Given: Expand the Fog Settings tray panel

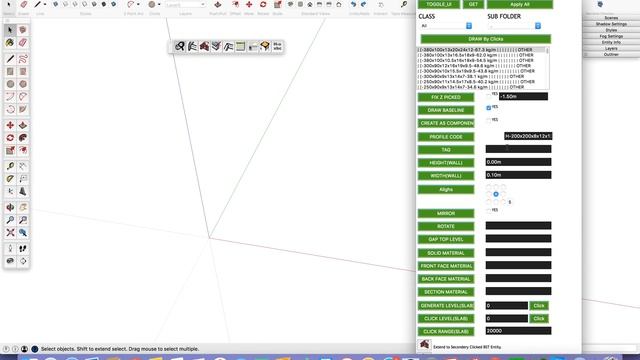Looking at the screenshot, I should (x=611, y=36).
